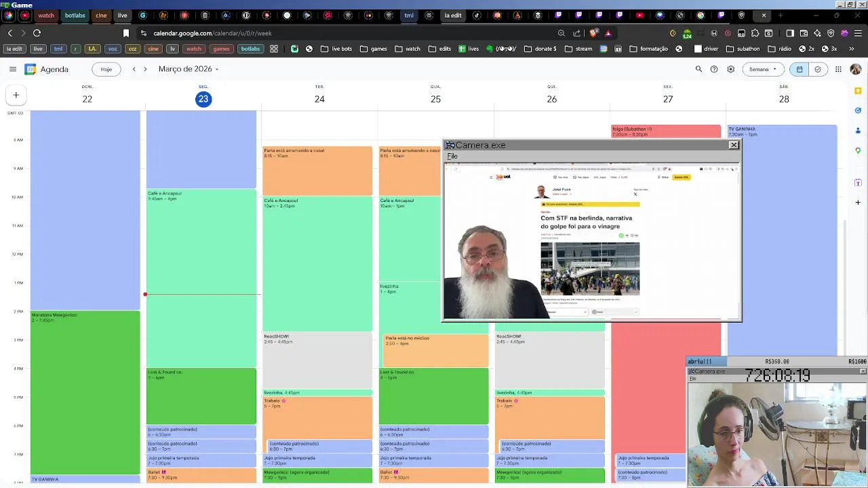Viewport: 868px width, 488px height.
Task: Click the create event plus button
Action: [x=16, y=95]
